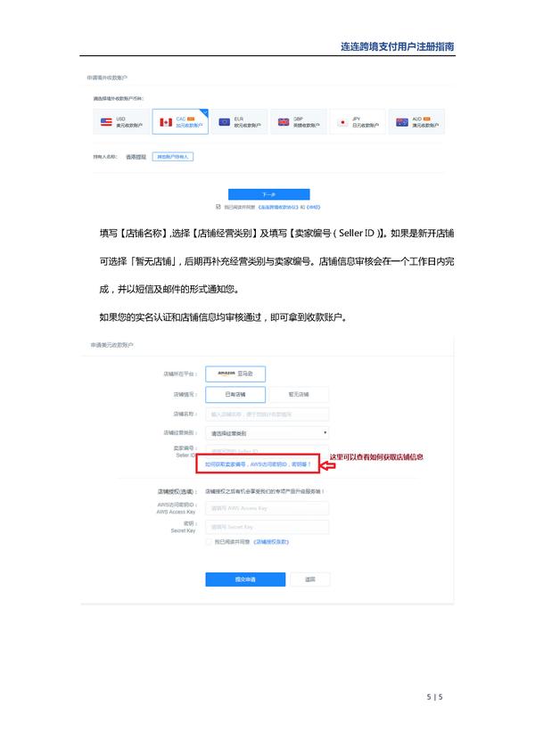
Task: Focus the AWS Access Key input field
Action: pyautogui.click(x=267, y=508)
